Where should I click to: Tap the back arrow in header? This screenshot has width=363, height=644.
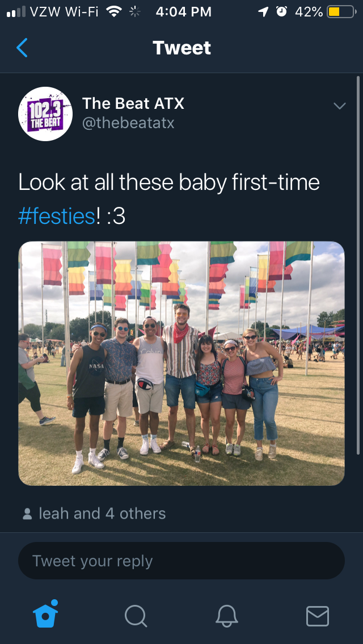pos(22,48)
